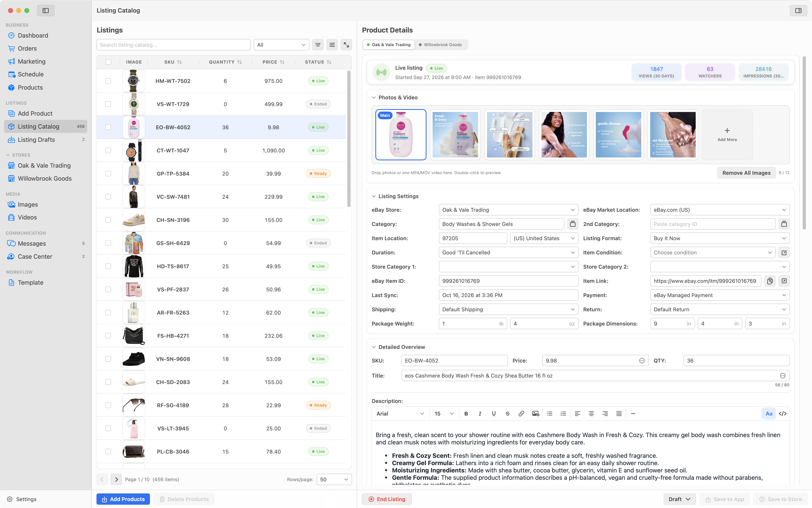Check the VS-WT-1729 row checkbox
The image size is (812, 508).
tap(108, 104)
